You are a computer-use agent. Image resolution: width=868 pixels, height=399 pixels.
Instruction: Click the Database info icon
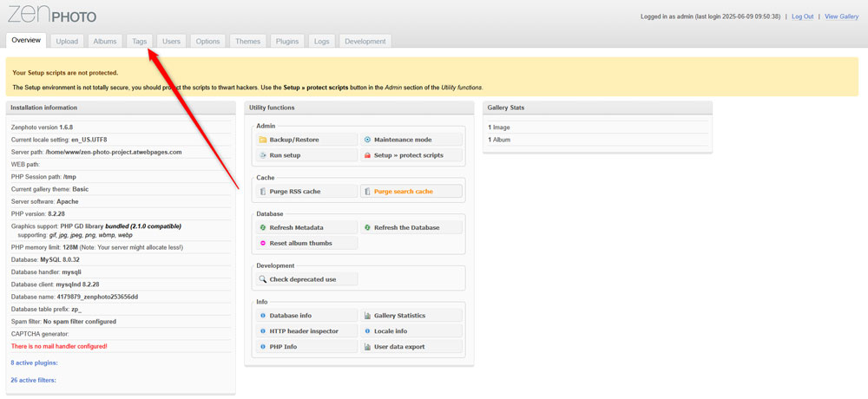(263, 316)
